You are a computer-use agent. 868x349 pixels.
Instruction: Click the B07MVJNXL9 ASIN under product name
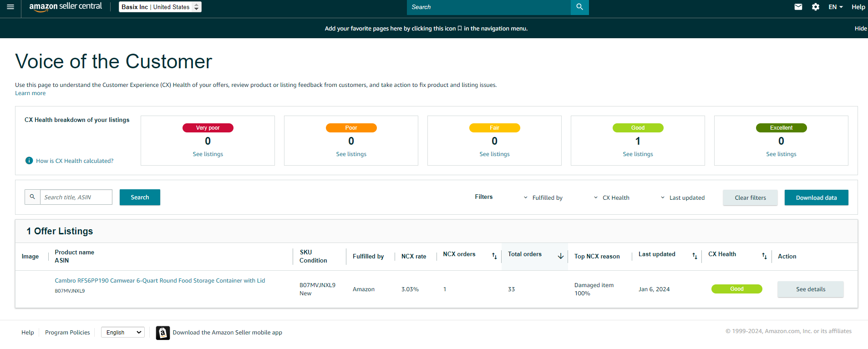70,291
